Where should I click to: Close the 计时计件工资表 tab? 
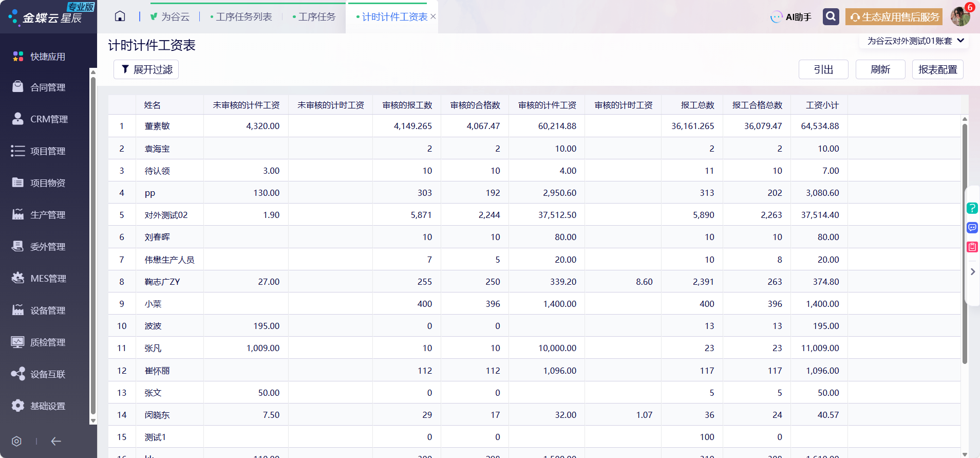[433, 16]
